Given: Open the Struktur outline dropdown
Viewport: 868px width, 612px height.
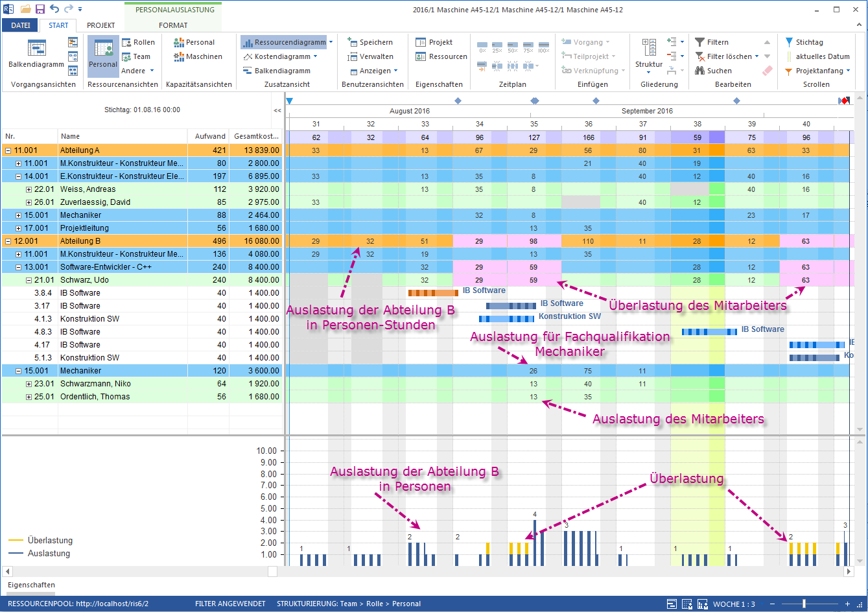Looking at the screenshot, I should tap(649, 56).
